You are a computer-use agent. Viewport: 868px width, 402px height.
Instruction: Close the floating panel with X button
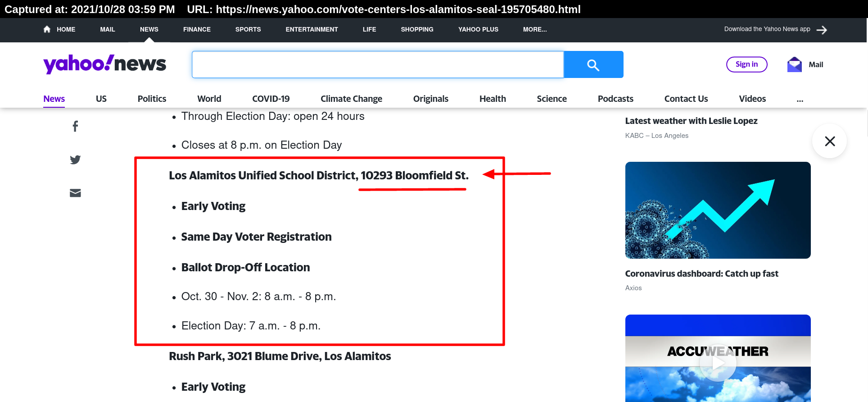coord(830,141)
